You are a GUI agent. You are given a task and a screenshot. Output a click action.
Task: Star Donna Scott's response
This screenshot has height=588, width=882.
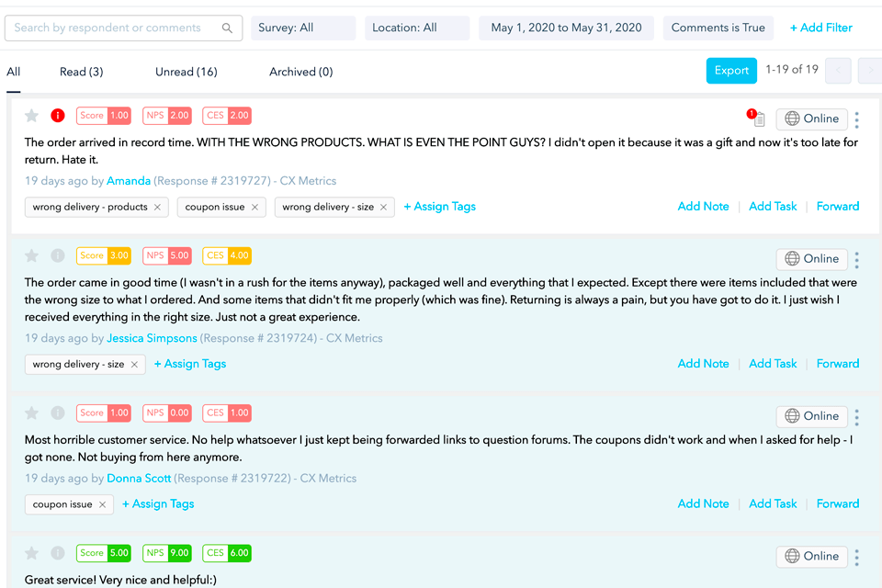[x=31, y=413]
